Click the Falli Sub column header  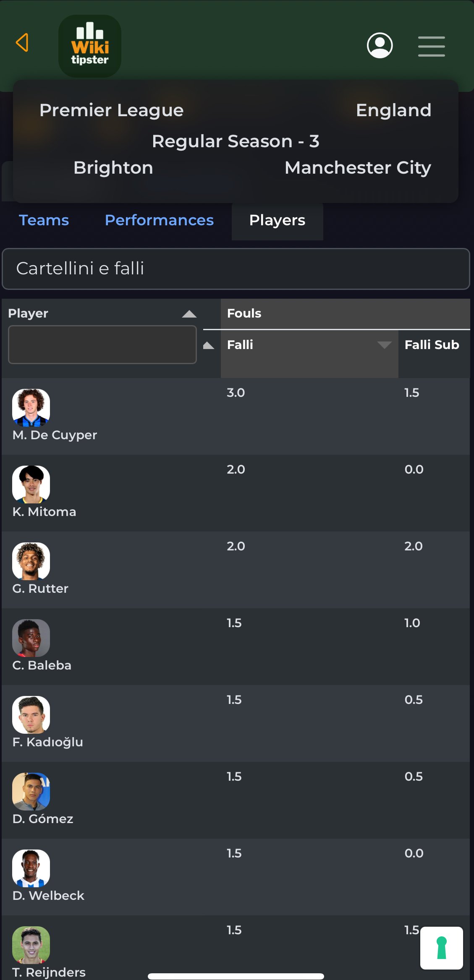click(x=432, y=345)
